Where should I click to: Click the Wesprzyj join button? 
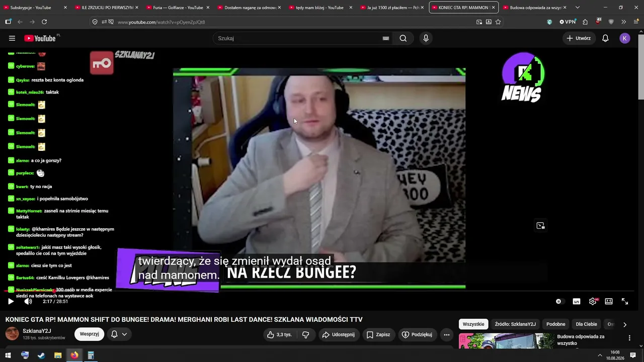(90, 334)
